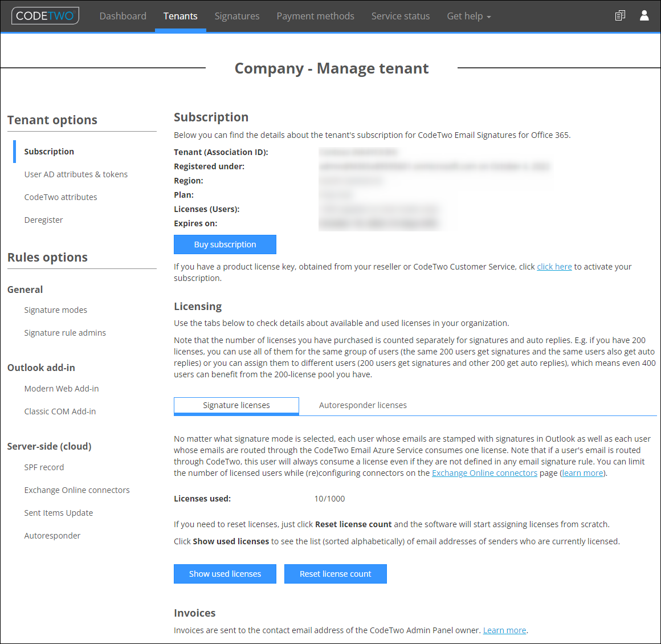Open Exchange Online connectors link in text
661x644 pixels.
click(x=484, y=473)
